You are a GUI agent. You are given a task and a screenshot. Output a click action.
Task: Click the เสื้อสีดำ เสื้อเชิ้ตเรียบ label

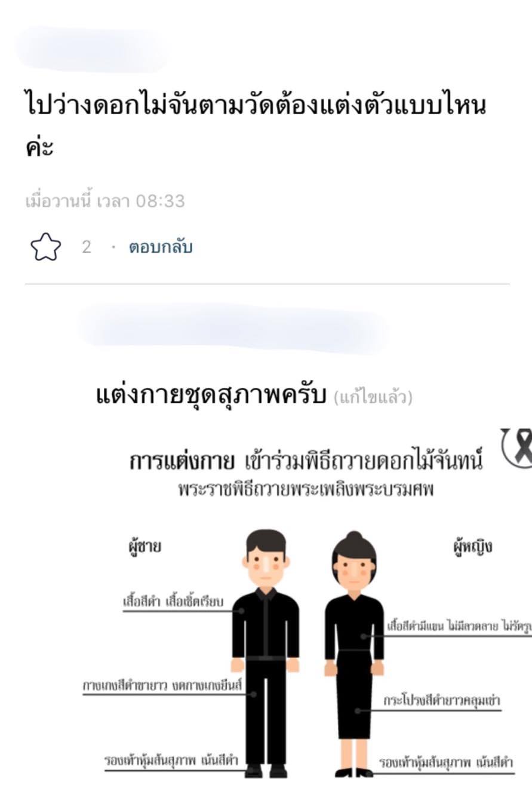tap(173, 602)
